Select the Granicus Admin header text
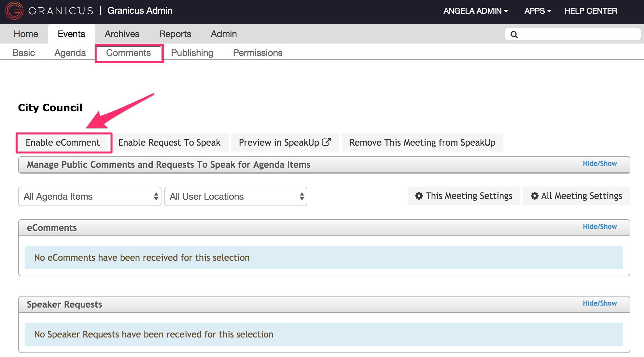Screen dimensions: 644x357 [140, 10]
